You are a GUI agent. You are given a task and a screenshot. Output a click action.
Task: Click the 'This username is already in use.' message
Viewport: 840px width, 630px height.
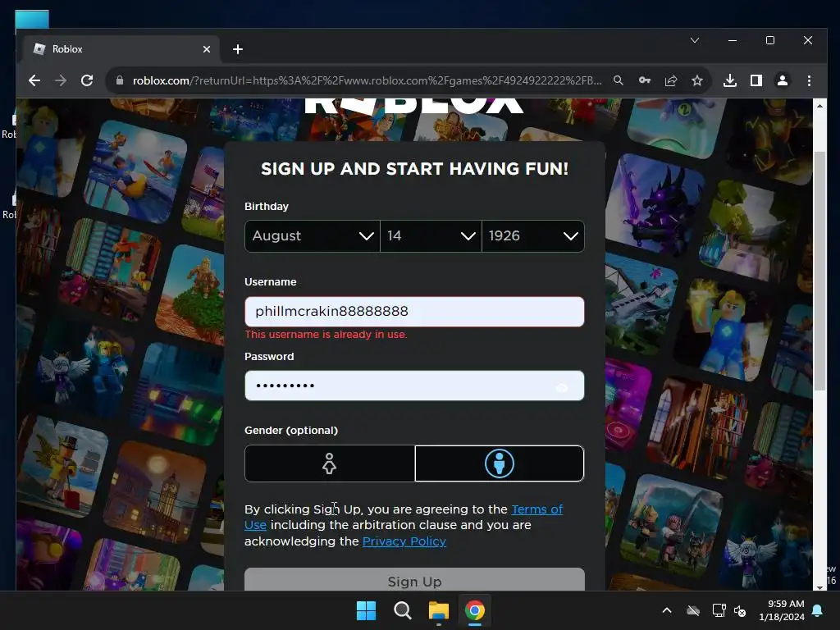coord(326,335)
